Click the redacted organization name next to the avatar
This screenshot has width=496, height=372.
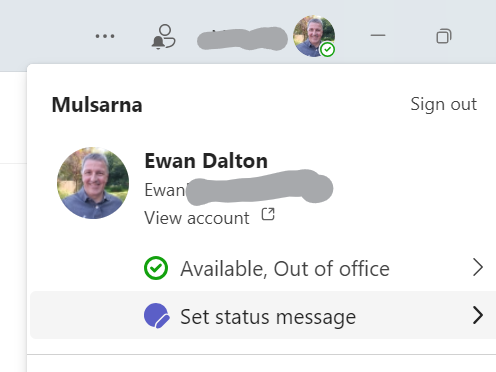(x=242, y=39)
